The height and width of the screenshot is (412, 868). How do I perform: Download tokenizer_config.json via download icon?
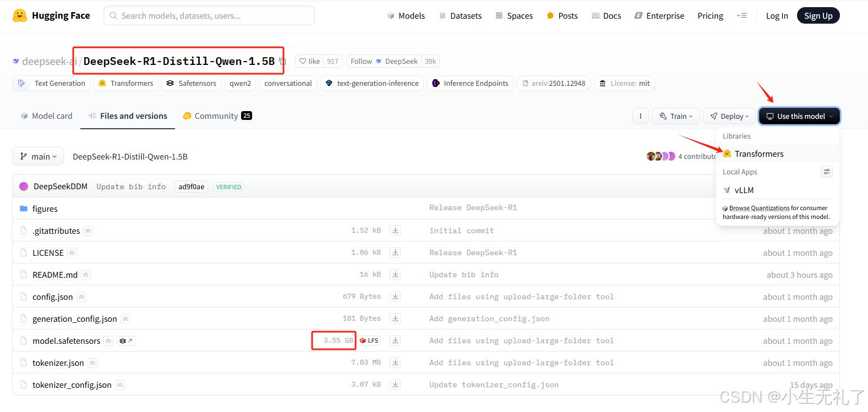(395, 384)
